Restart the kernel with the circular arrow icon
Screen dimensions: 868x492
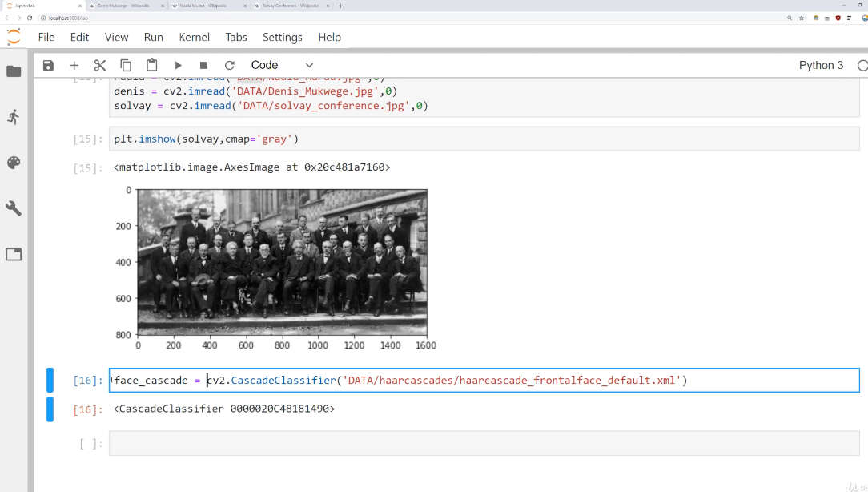[x=229, y=66]
